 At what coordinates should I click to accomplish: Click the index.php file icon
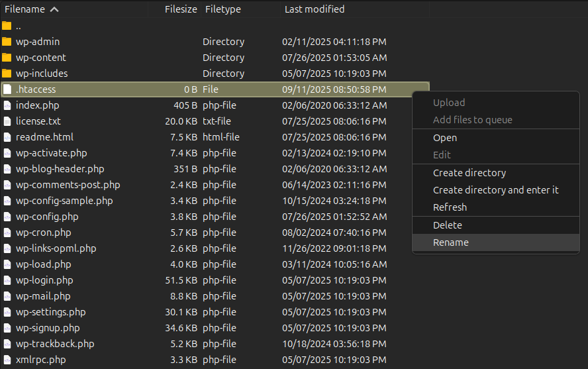7,105
